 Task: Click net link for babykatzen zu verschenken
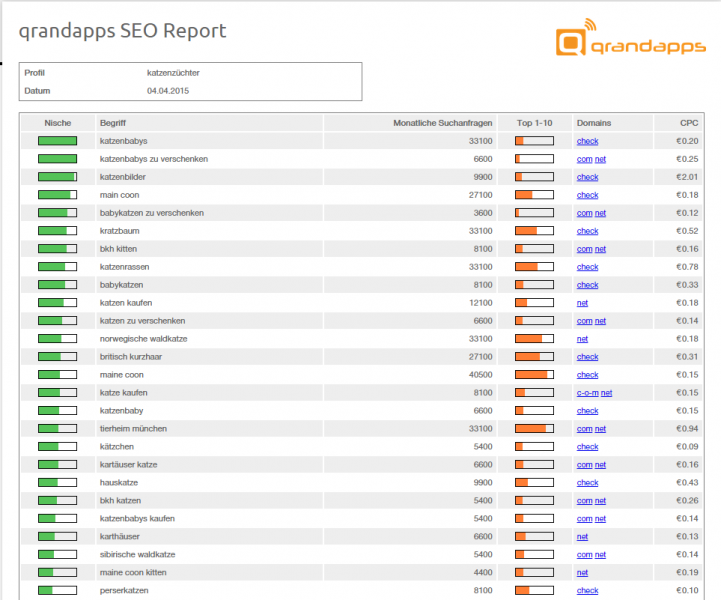[600, 213]
